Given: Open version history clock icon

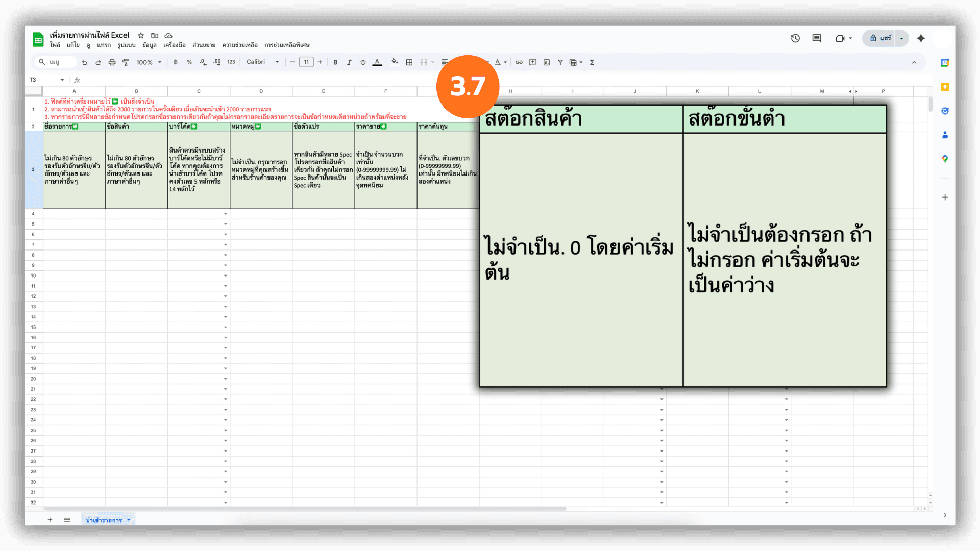Looking at the screenshot, I should [795, 38].
